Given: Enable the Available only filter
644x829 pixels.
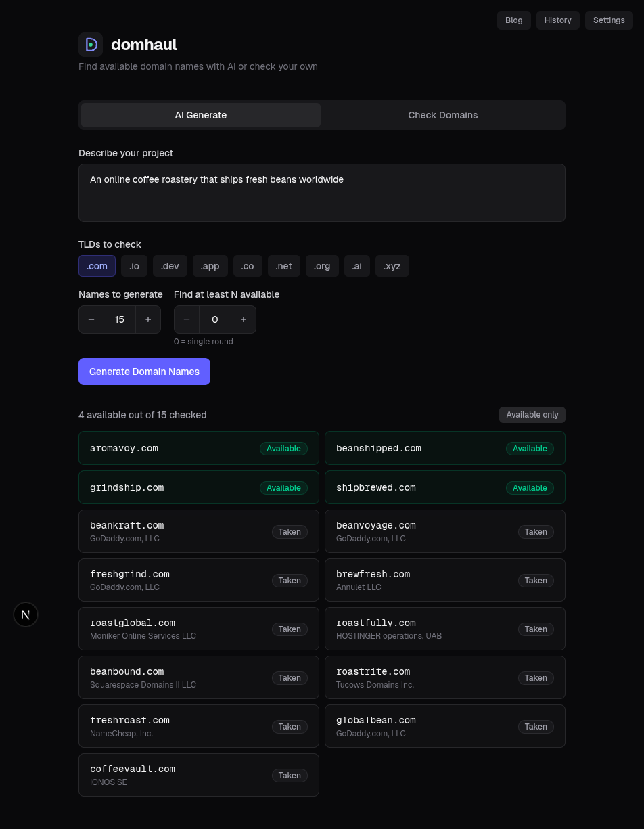Looking at the screenshot, I should (x=532, y=414).
